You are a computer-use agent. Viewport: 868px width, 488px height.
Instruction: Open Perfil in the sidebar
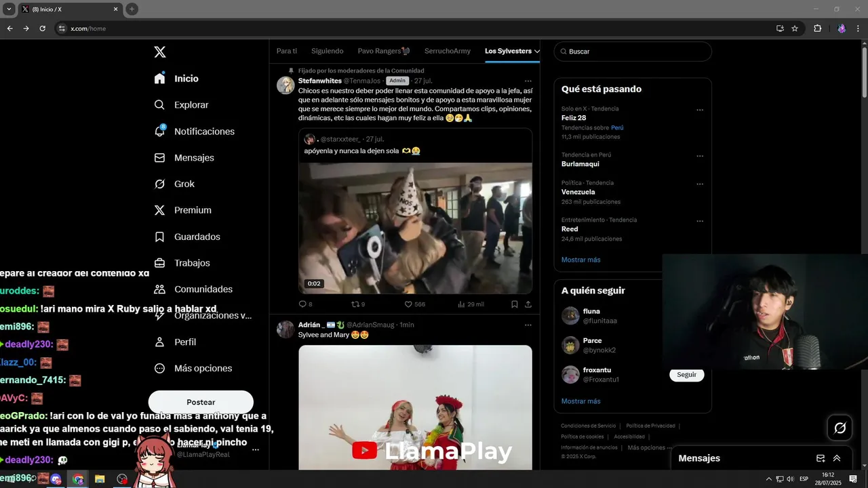[175, 342]
